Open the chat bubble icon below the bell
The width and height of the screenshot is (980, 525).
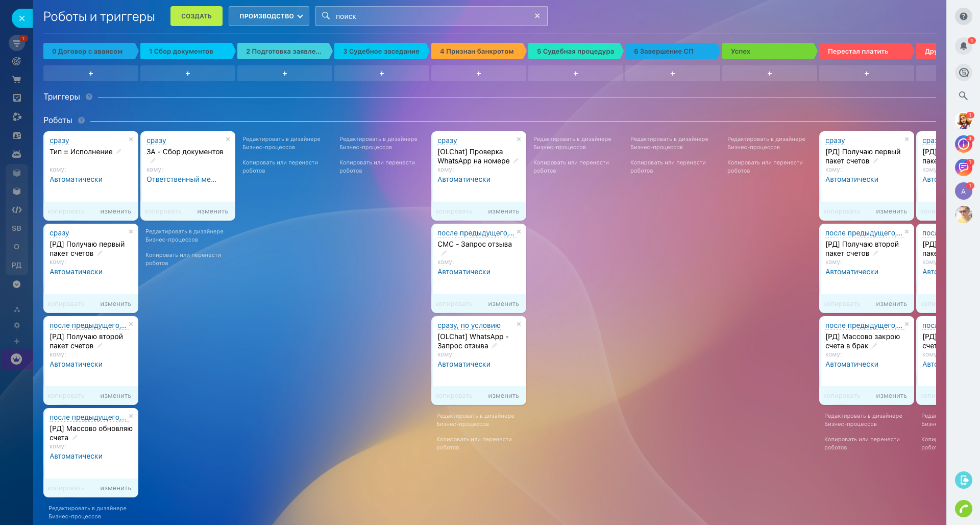pos(964,73)
